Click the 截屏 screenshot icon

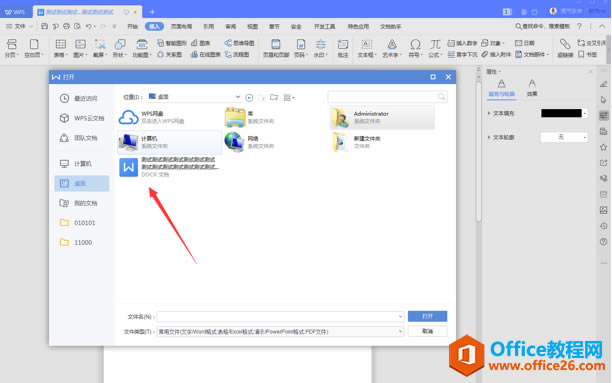100,44
